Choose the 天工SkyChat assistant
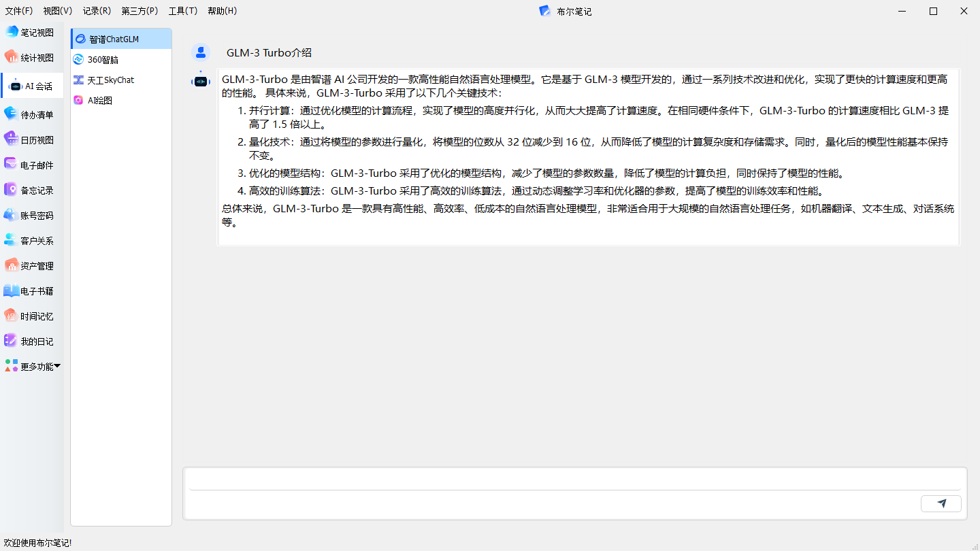 point(121,80)
